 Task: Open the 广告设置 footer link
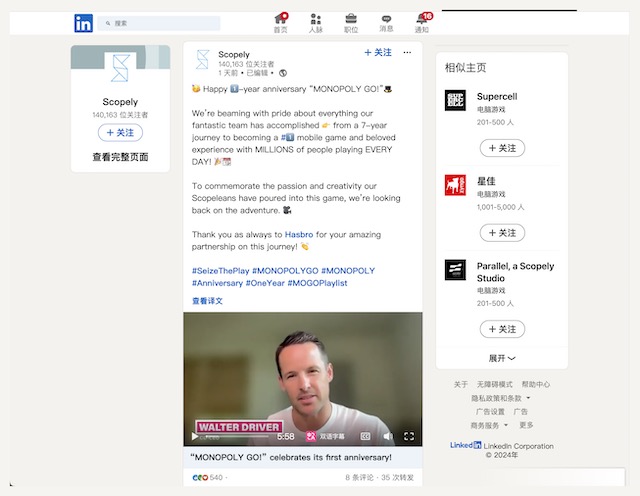click(x=490, y=411)
